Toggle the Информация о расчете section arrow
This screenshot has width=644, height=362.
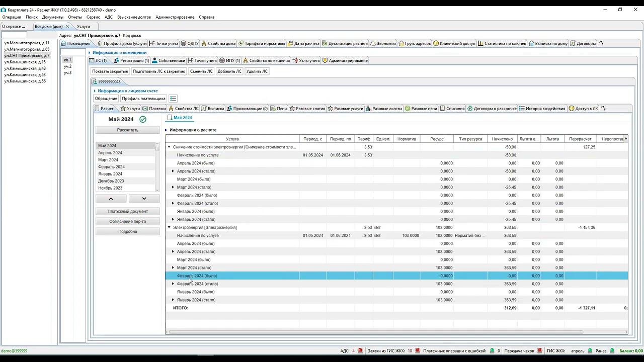(167, 130)
